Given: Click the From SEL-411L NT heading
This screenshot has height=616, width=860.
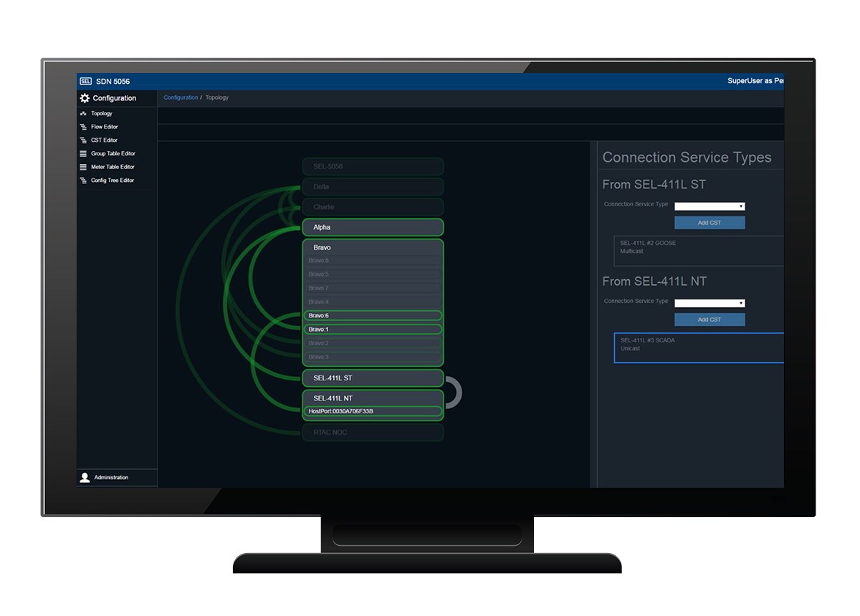Looking at the screenshot, I should pos(654,281).
